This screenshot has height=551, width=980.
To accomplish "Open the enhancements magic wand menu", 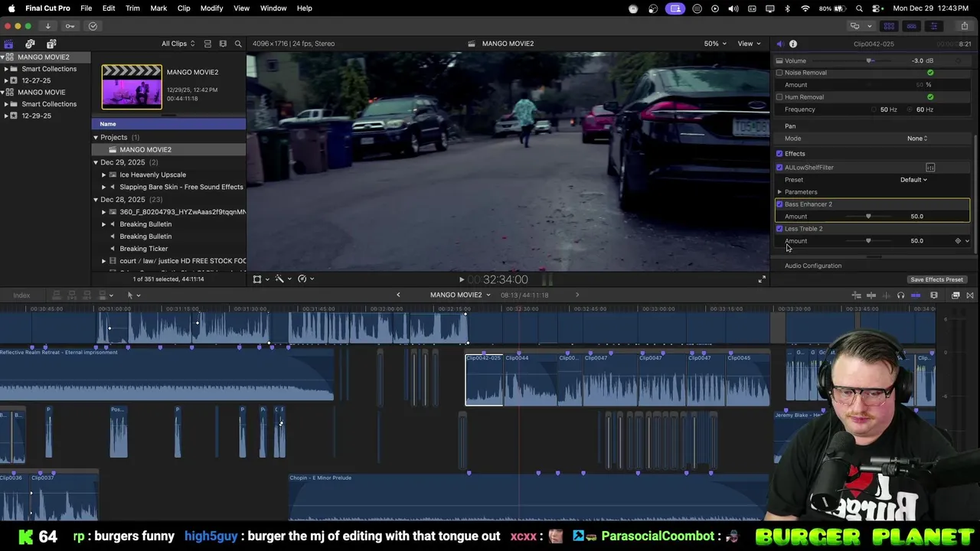I will tap(283, 279).
